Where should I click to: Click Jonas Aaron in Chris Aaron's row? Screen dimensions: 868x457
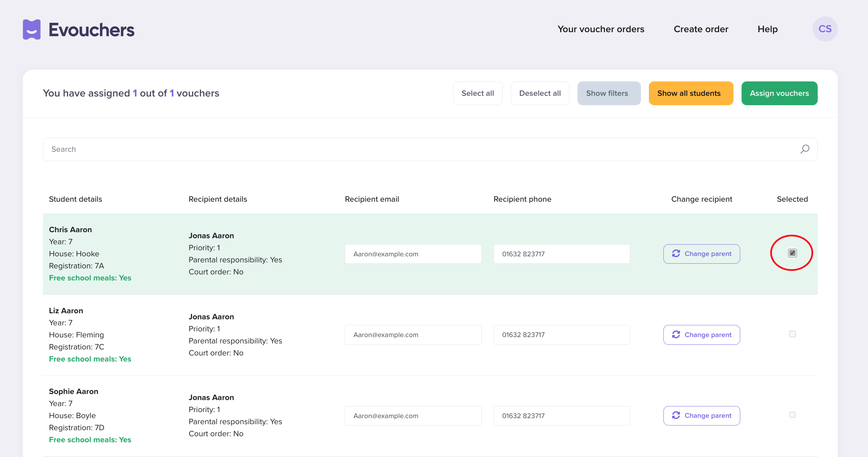pyautogui.click(x=211, y=236)
